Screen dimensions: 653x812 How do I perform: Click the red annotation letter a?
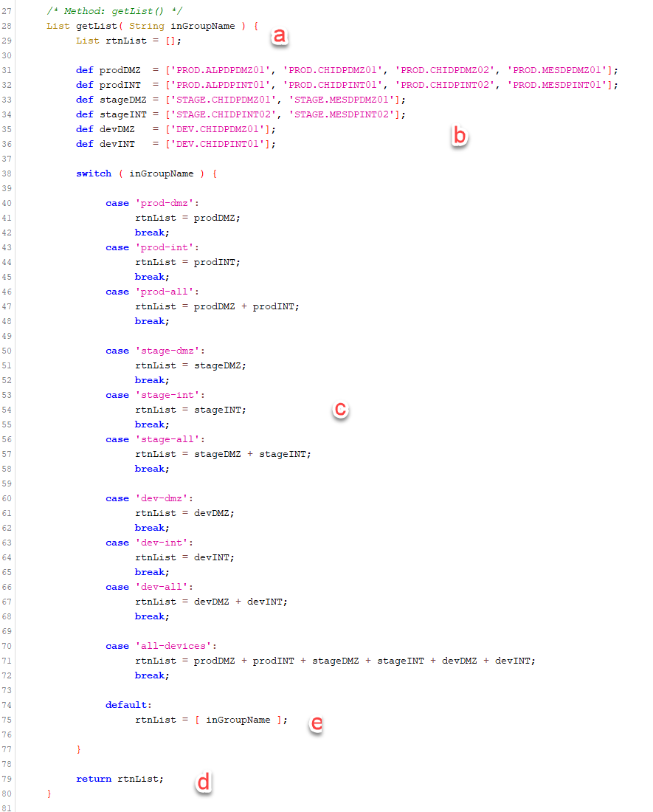[x=280, y=35]
